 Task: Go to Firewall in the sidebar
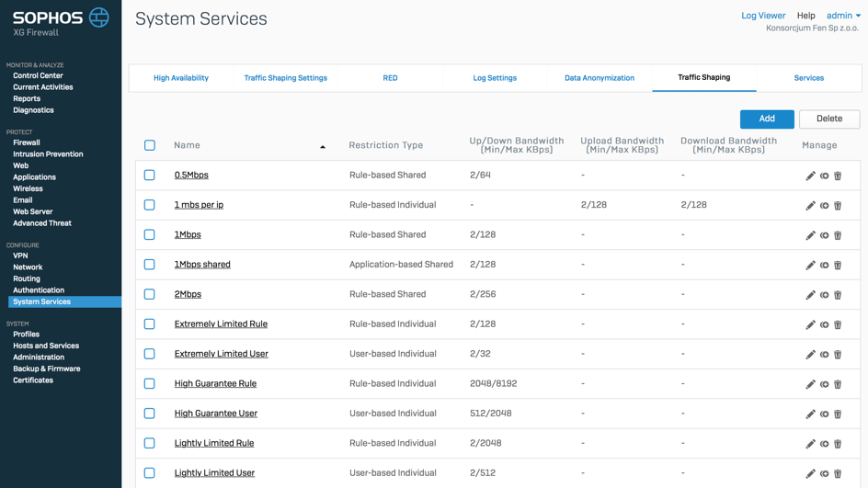pyautogui.click(x=27, y=142)
